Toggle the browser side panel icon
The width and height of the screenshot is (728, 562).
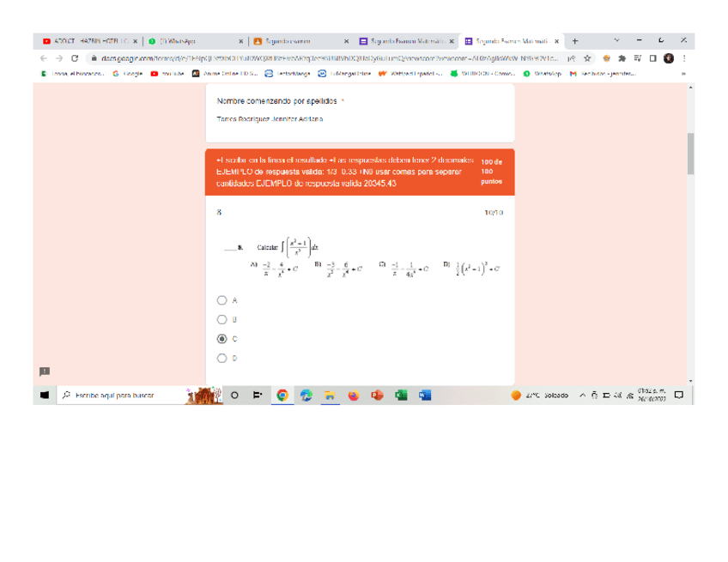[652, 58]
